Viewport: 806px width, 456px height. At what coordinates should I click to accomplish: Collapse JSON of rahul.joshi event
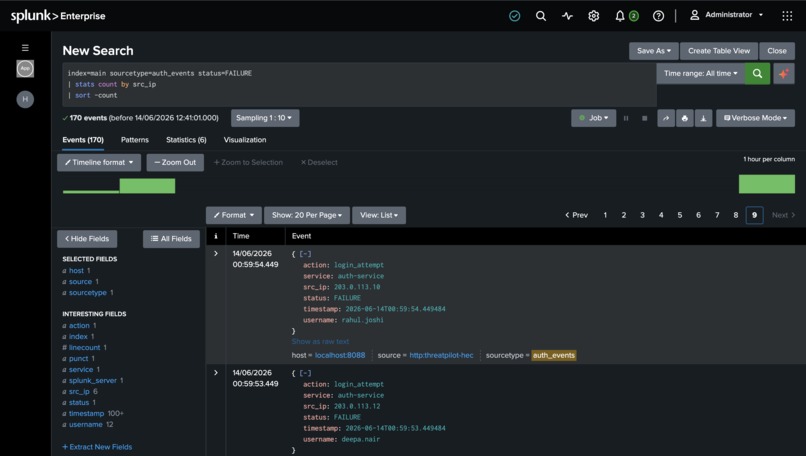pos(305,254)
